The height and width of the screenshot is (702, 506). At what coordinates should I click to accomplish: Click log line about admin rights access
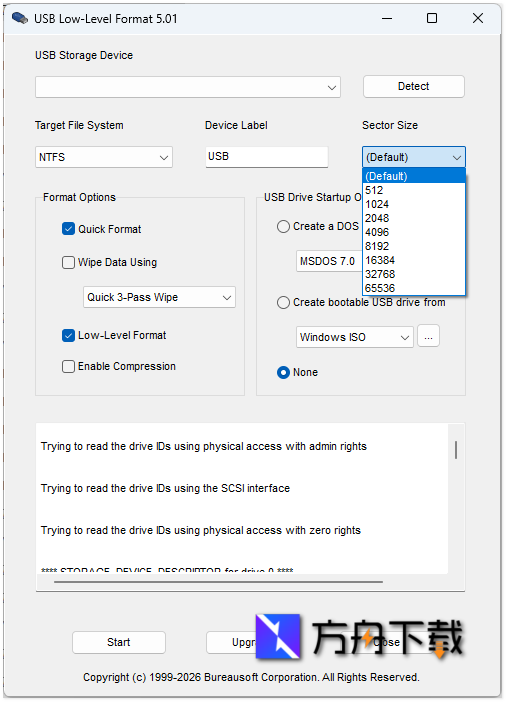pos(203,446)
